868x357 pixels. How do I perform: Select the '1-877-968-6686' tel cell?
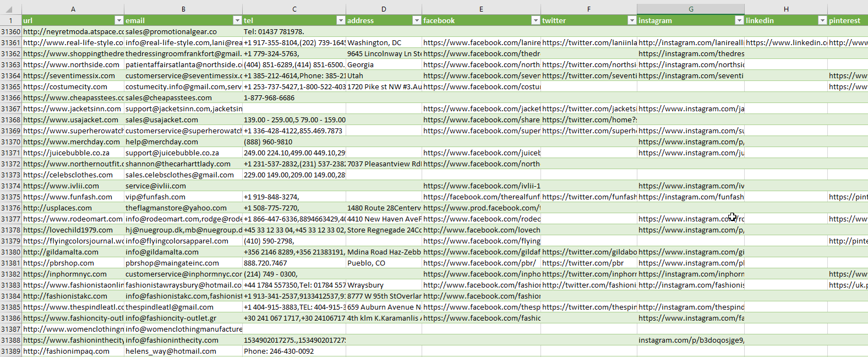coord(294,98)
